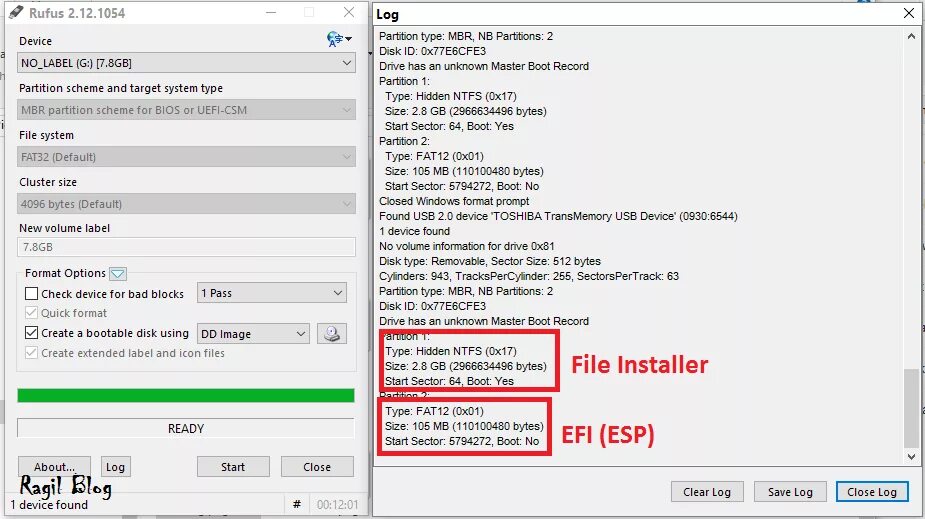925x519 pixels.
Task: Click the Close button in Rufus
Action: coord(317,467)
